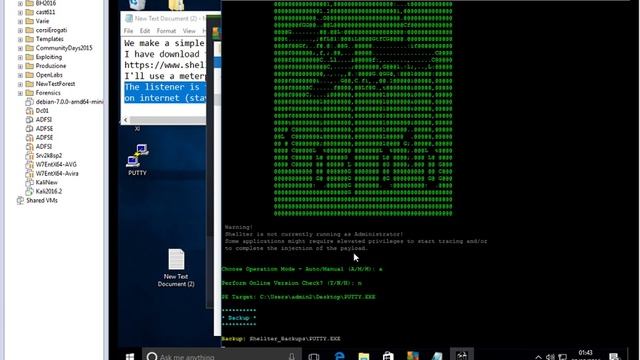Click the Cortana microphone icon
This screenshot has height=360, width=640.
click(x=292, y=356)
